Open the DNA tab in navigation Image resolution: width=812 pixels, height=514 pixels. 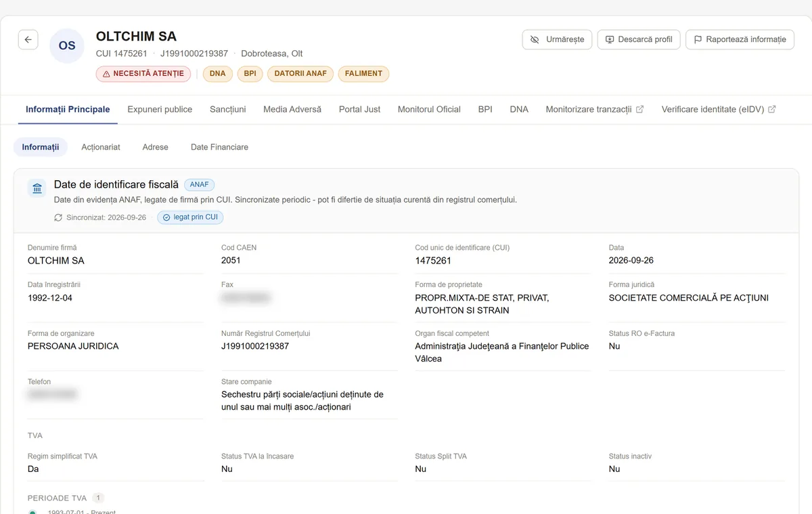tap(519, 109)
